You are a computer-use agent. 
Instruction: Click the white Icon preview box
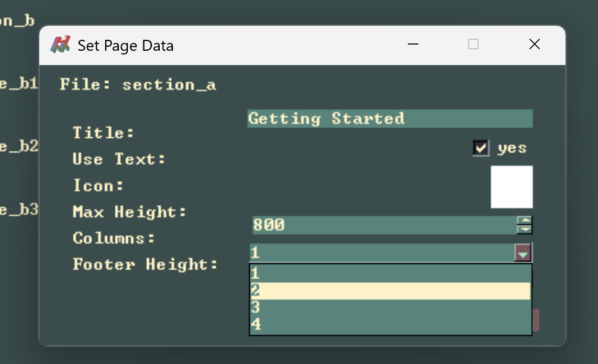click(x=511, y=187)
